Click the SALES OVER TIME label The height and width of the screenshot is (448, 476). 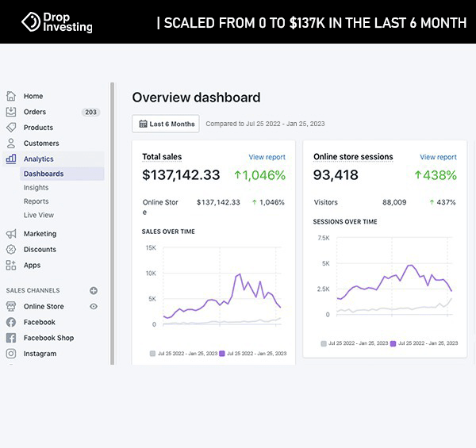pos(168,232)
